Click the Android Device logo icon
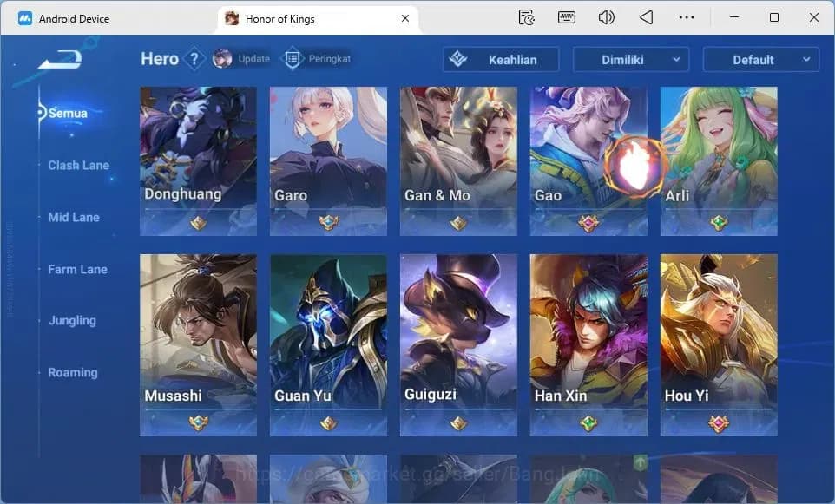Viewport: 835px width, 504px height. click(x=24, y=18)
